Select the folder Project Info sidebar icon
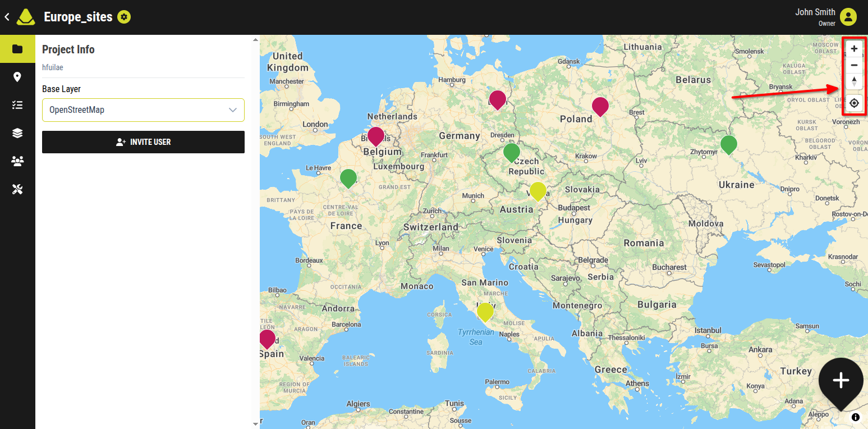Image resolution: width=868 pixels, height=429 pixels. (17, 49)
